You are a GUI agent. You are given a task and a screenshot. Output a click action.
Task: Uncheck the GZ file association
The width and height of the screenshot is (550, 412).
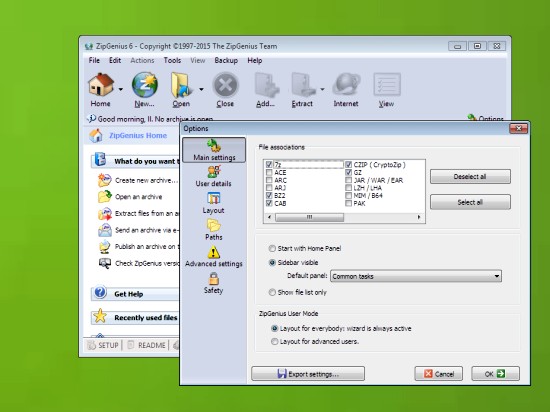(x=348, y=172)
